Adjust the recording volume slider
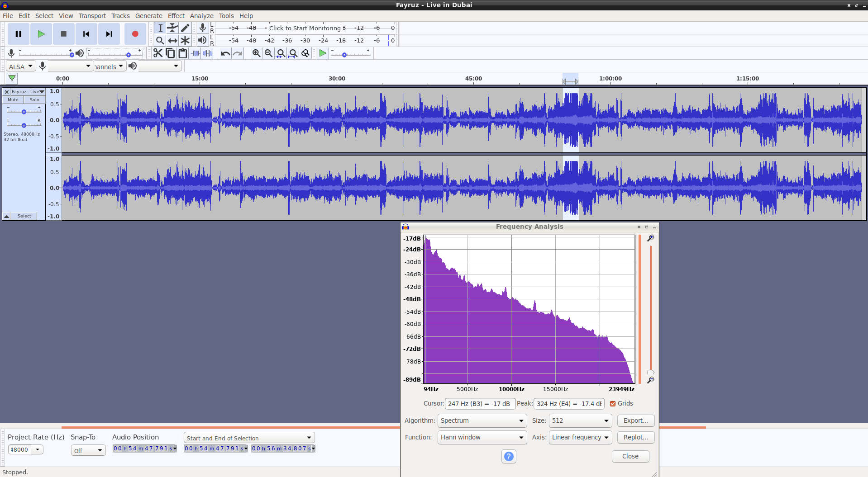Screen dimensions: 868x477 click(45, 53)
